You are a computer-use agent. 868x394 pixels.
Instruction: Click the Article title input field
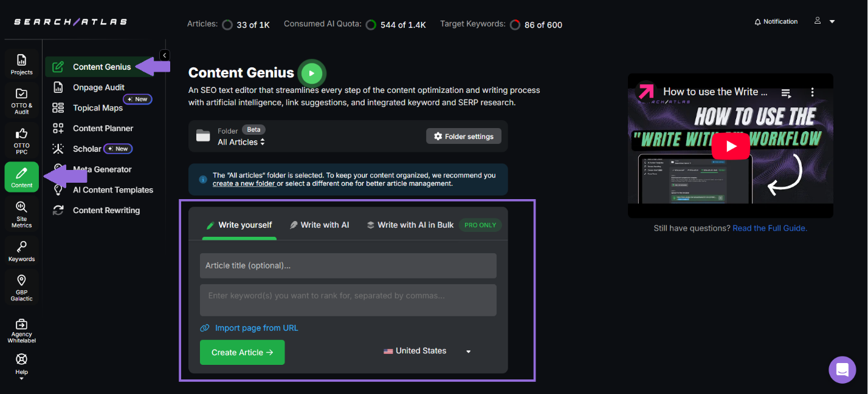click(x=348, y=265)
